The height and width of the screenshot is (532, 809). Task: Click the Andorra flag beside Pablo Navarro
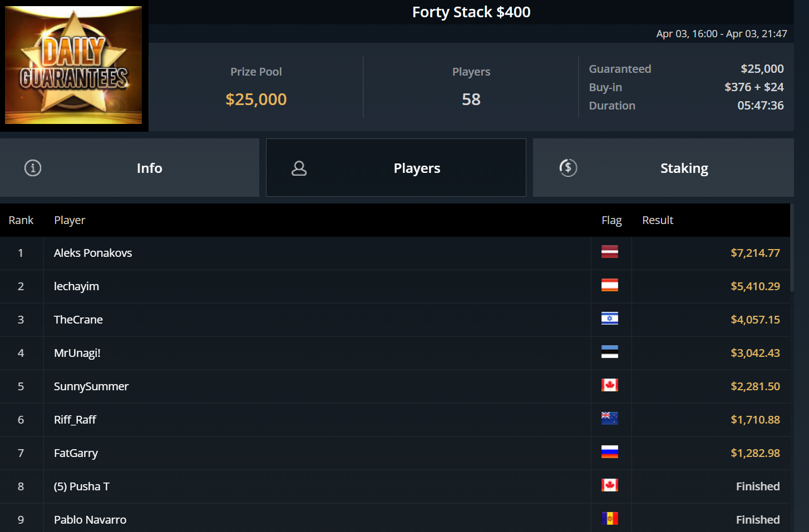(x=610, y=519)
